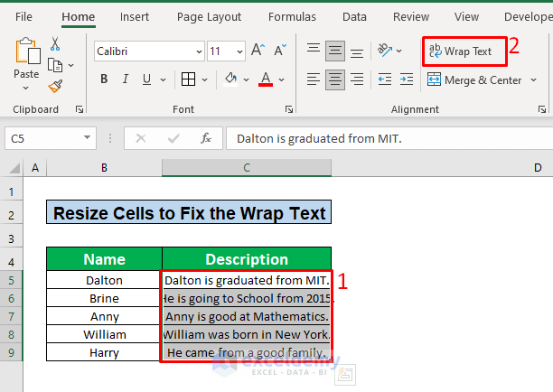Click the Paste button
The image size is (553, 392).
26,54
